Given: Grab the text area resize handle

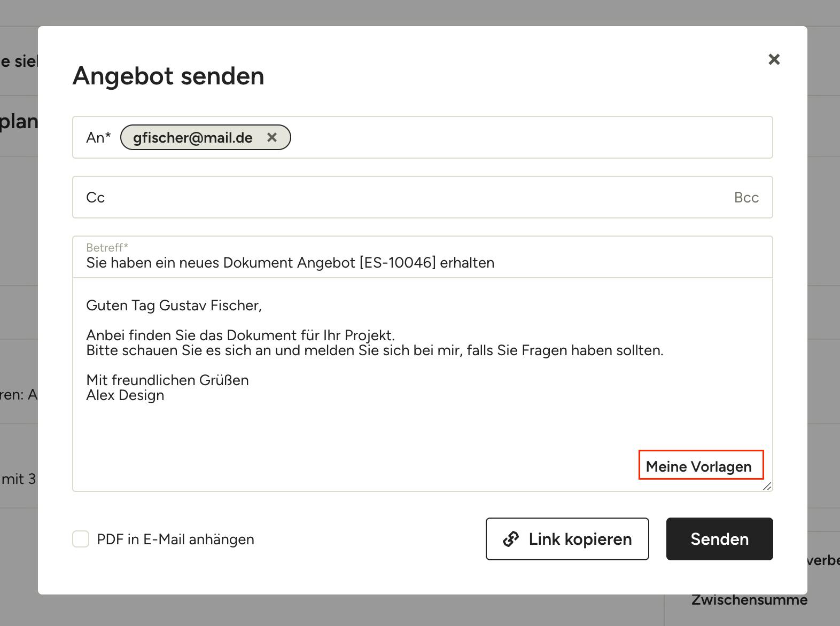Looking at the screenshot, I should pos(767,486).
